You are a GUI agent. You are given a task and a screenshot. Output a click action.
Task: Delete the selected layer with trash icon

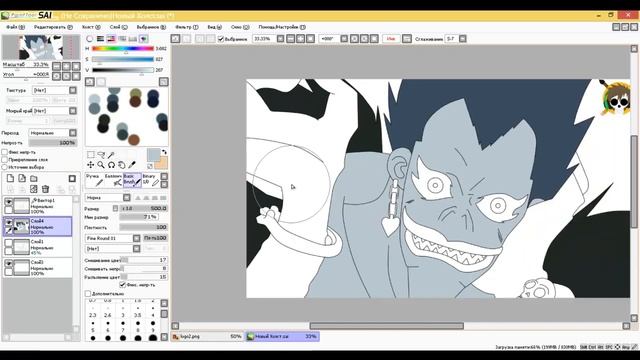tap(45, 189)
